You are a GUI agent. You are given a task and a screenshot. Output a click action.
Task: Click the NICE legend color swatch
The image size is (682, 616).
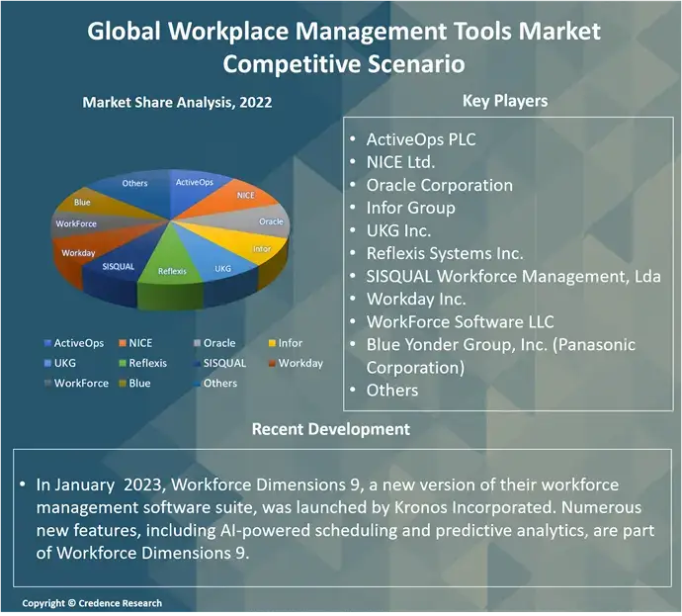(121, 343)
